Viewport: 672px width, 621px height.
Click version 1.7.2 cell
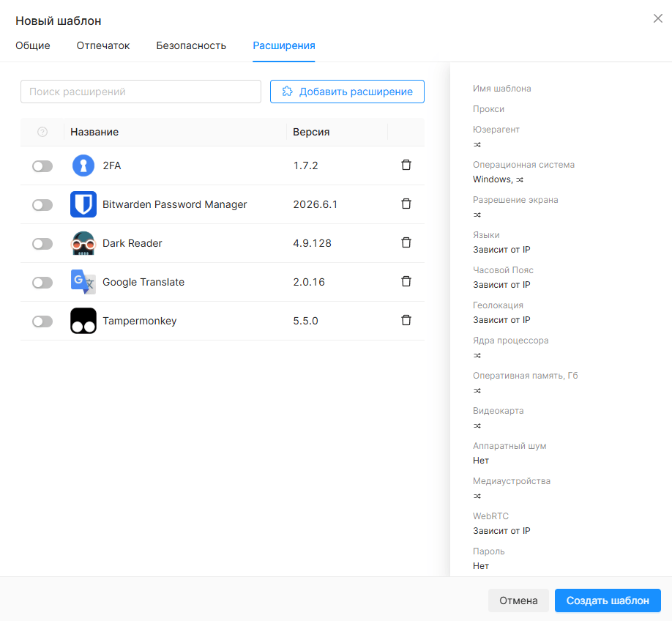(305, 166)
